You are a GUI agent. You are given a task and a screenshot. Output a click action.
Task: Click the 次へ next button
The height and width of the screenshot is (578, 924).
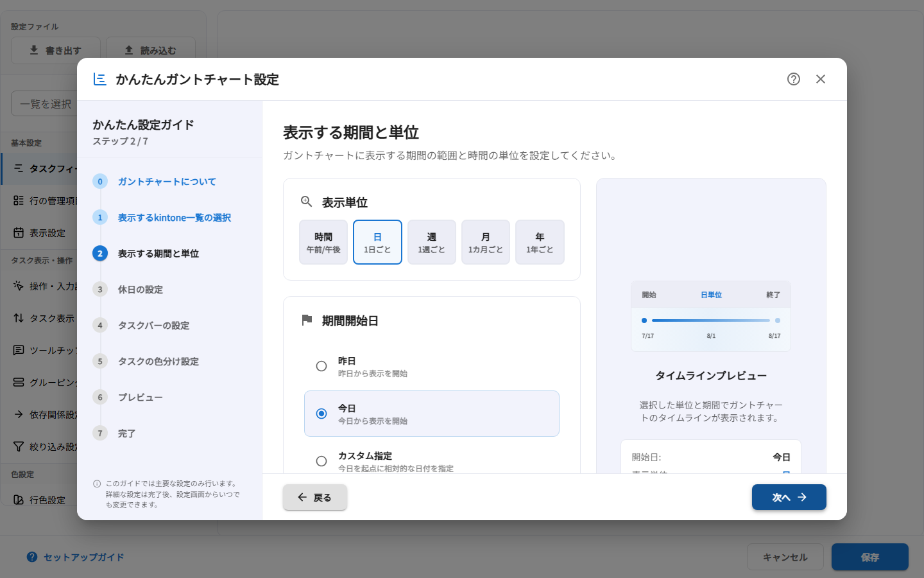[789, 497]
